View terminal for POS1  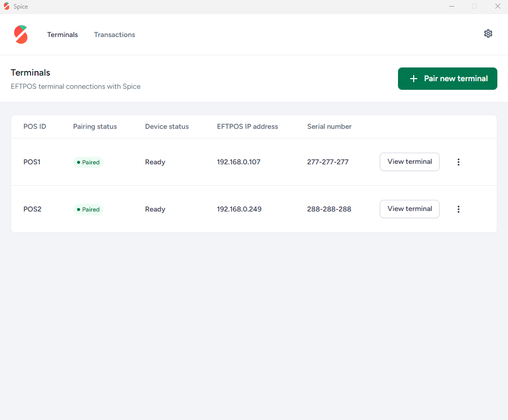pyautogui.click(x=410, y=162)
